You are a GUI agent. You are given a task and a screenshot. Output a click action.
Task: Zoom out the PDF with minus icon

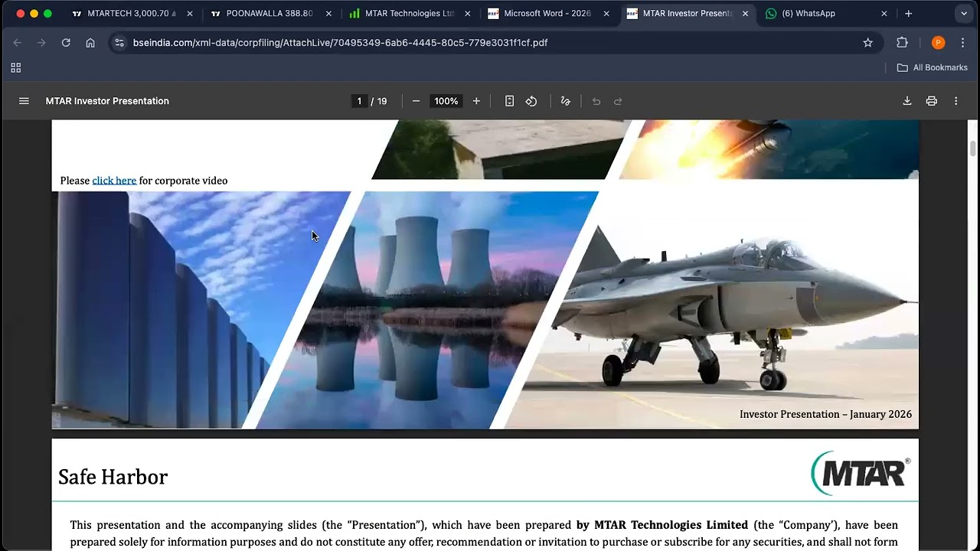pos(416,101)
